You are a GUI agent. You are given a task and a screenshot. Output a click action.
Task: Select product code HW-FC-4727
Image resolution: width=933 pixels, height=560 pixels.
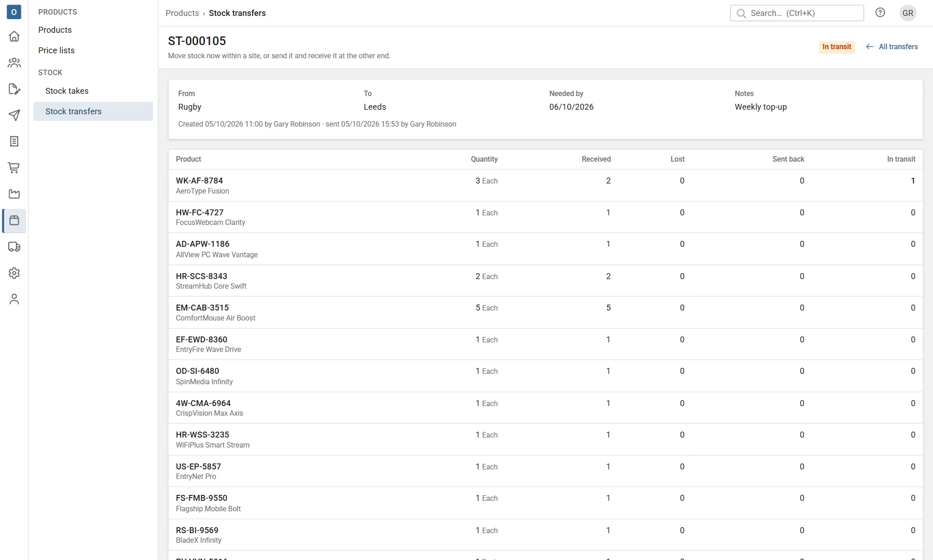199,213
